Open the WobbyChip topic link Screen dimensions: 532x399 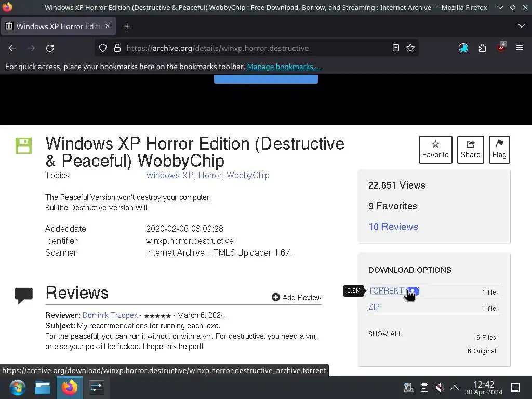[x=248, y=176]
